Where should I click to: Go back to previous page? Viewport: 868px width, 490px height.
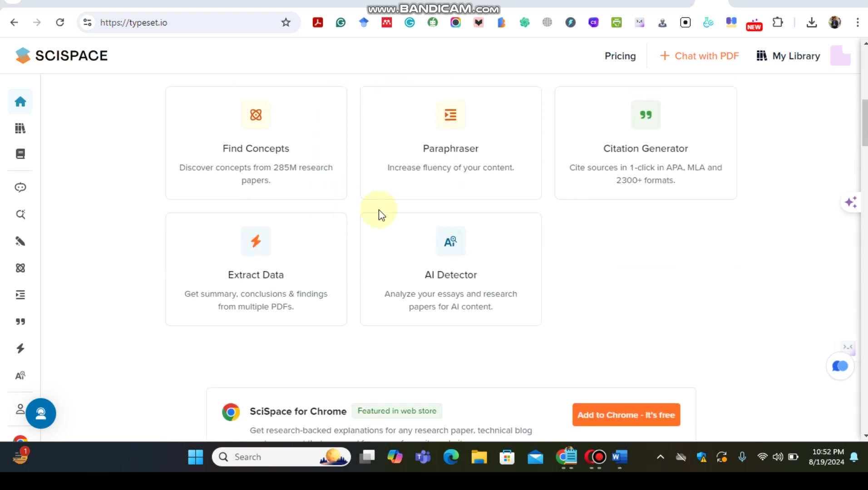[x=14, y=22]
